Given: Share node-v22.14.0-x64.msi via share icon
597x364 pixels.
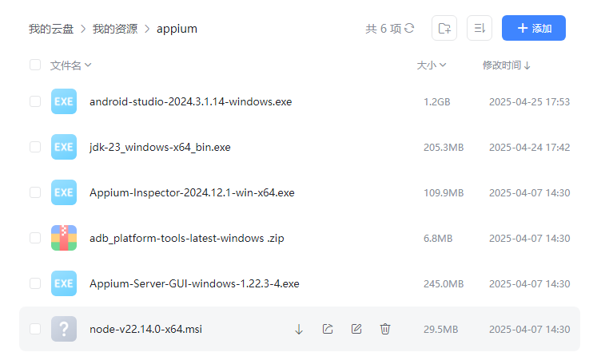Looking at the screenshot, I should pyautogui.click(x=328, y=329).
